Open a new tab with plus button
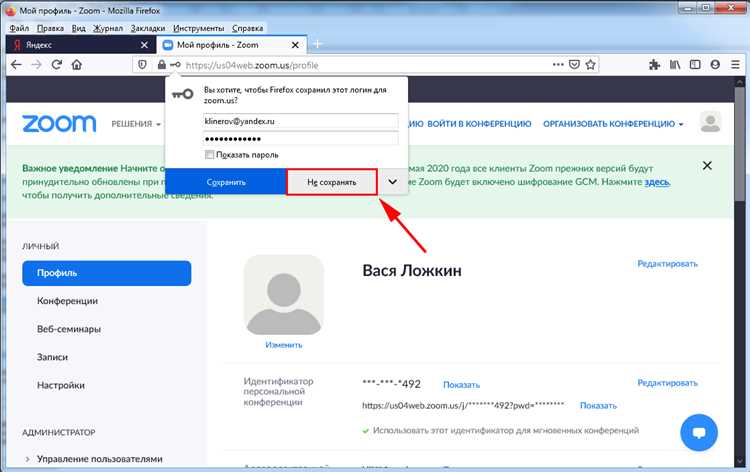 (x=318, y=44)
